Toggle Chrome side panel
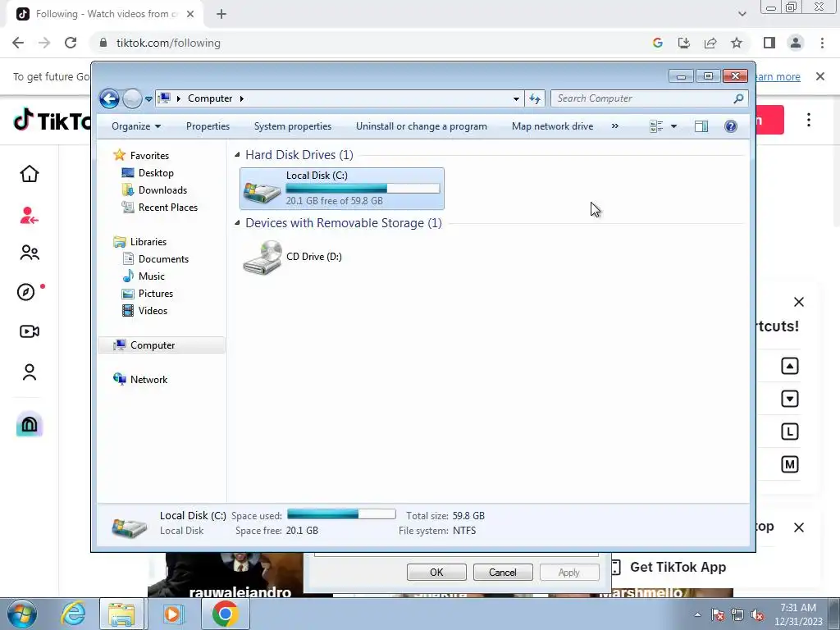Image resolution: width=840 pixels, height=630 pixels. click(769, 43)
